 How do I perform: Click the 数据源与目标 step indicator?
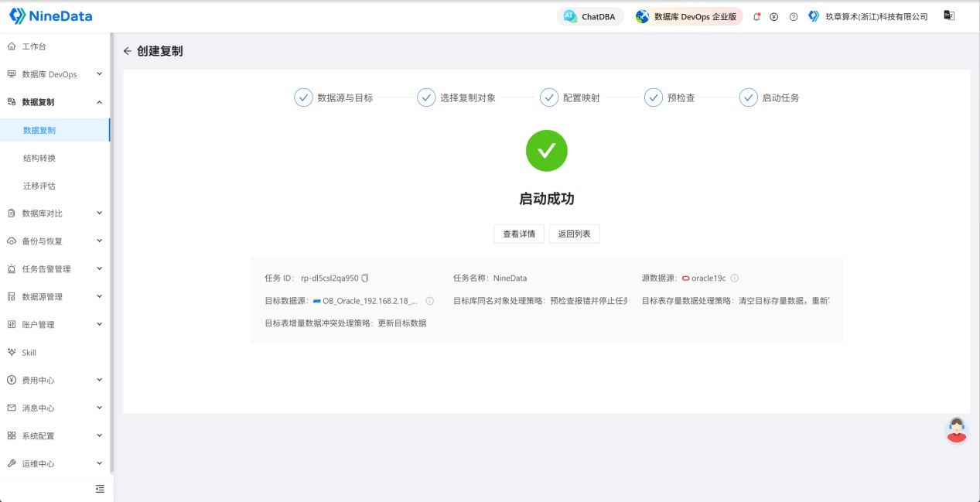333,97
